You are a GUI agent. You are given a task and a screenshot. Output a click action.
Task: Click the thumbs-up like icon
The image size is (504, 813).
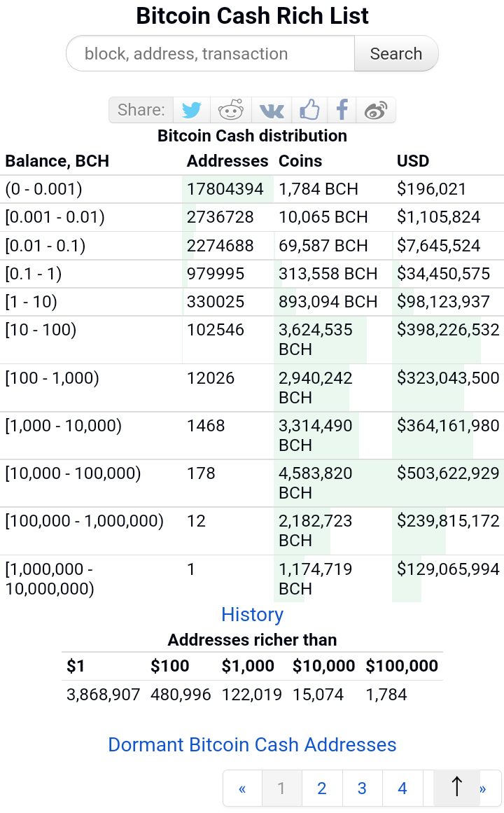309,110
